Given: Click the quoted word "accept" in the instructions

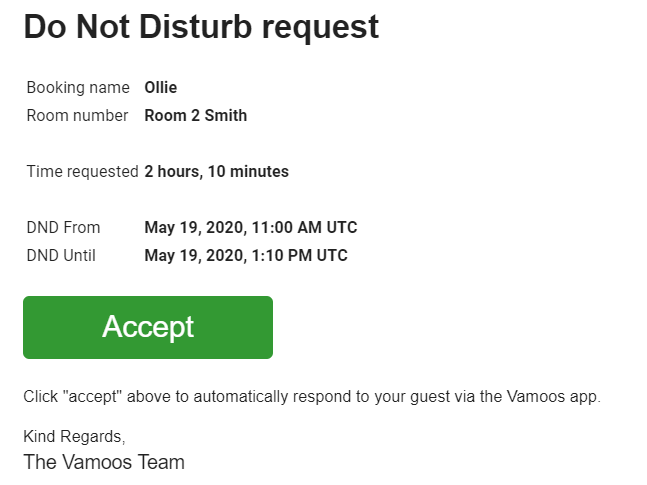Looking at the screenshot, I should pos(92,397).
